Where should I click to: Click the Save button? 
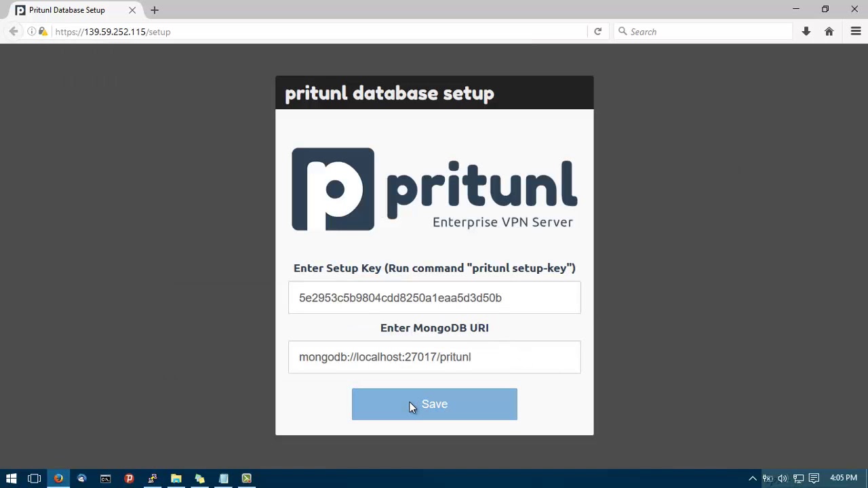[434, 404]
